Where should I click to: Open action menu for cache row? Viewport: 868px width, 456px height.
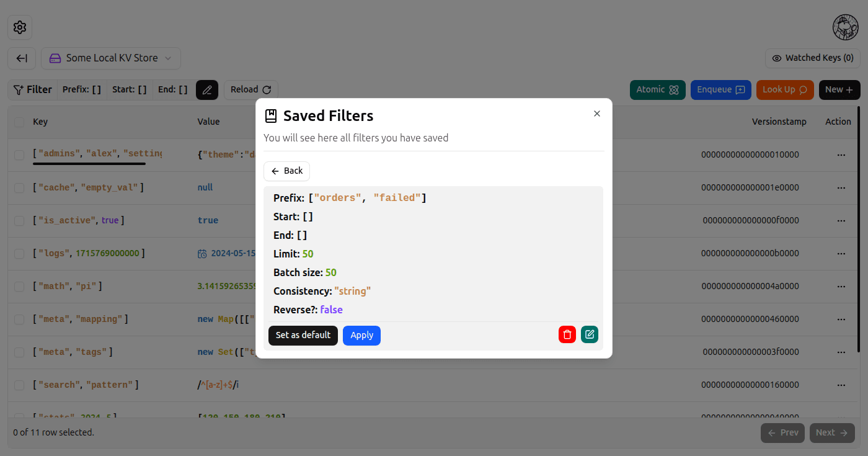(x=841, y=188)
